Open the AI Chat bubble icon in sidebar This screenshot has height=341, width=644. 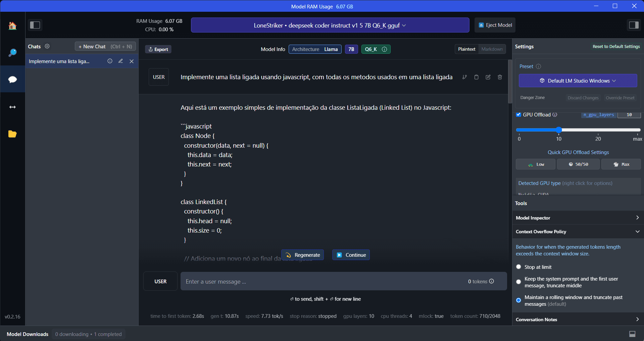(12, 79)
